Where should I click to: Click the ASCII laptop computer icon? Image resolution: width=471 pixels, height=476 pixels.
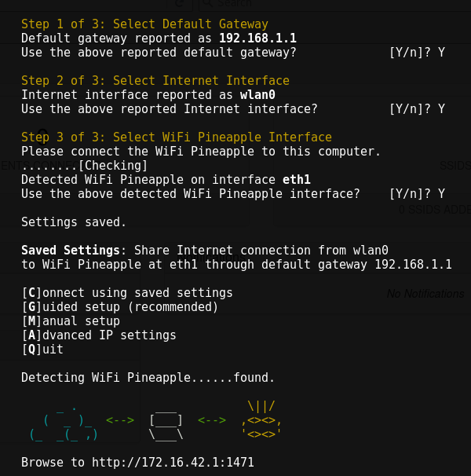click(x=166, y=422)
